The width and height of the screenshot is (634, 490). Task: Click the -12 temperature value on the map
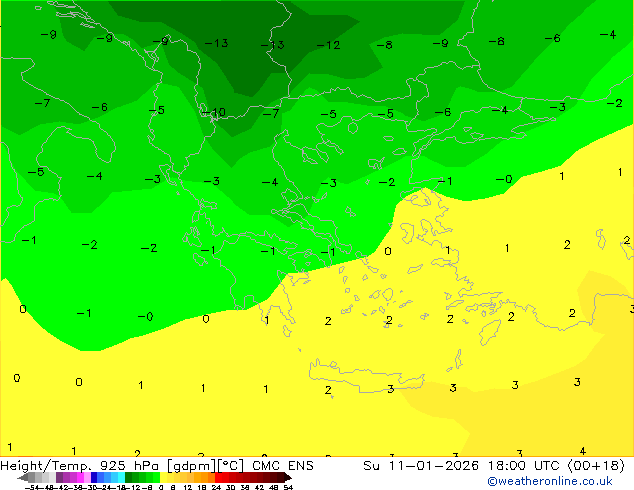tap(328, 45)
